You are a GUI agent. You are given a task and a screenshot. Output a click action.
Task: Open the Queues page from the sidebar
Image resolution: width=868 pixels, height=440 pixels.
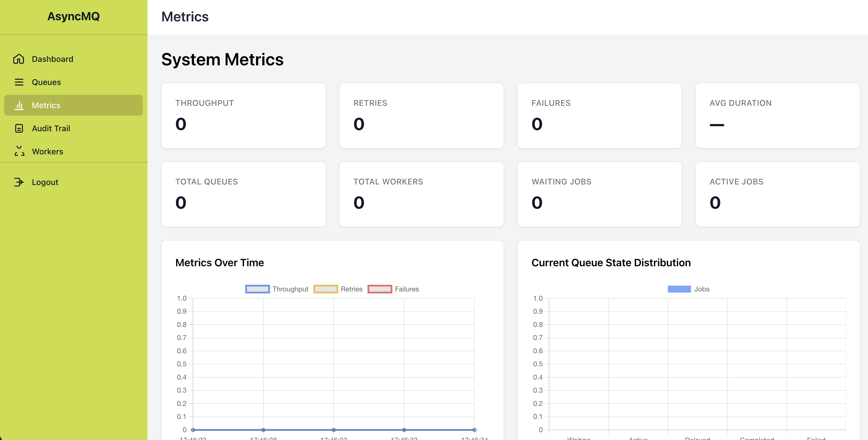coord(46,82)
